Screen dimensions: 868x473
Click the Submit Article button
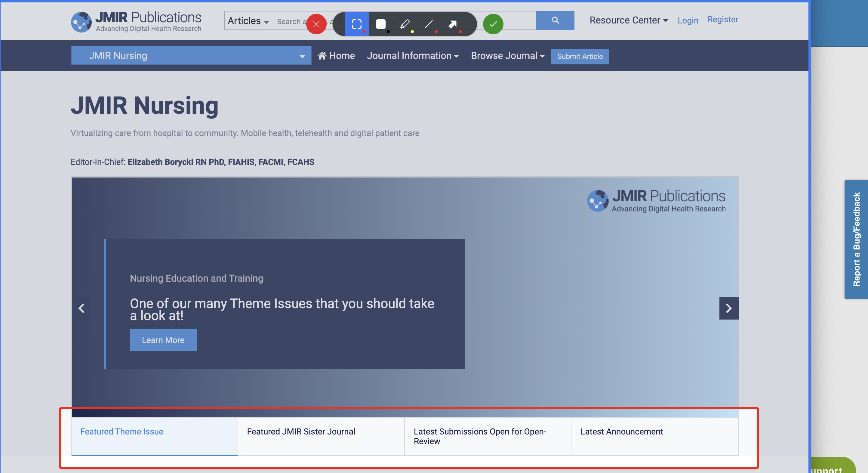coord(580,56)
